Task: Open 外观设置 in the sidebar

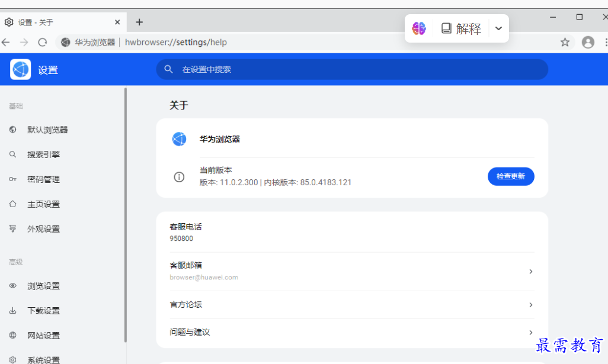Action: point(43,229)
